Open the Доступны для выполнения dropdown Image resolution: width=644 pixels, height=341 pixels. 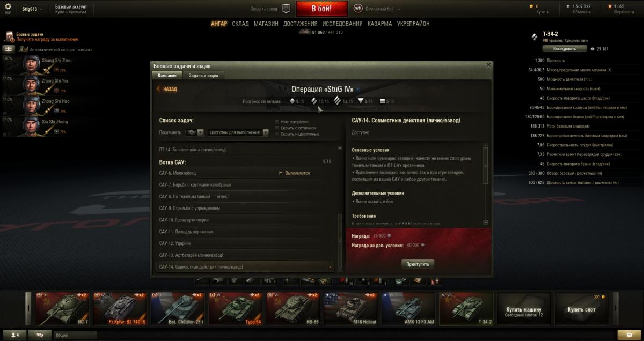[238, 132]
